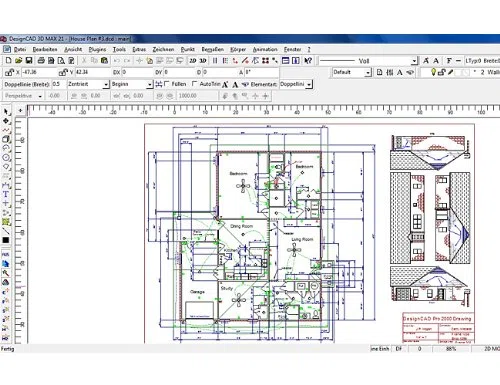
Task: Click the layer pencil edit icon
Action: [450, 72]
